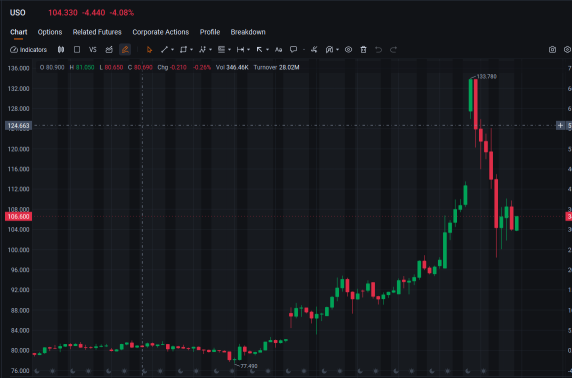This screenshot has height=378, width=572.
Task: Click the comment bubble annotation tool
Action: coord(293,50)
